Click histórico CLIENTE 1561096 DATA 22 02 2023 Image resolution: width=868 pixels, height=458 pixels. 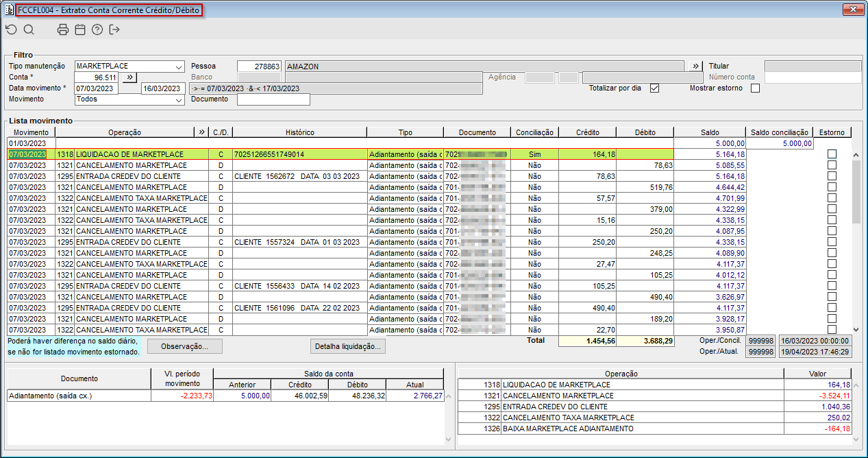coord(297,308)
